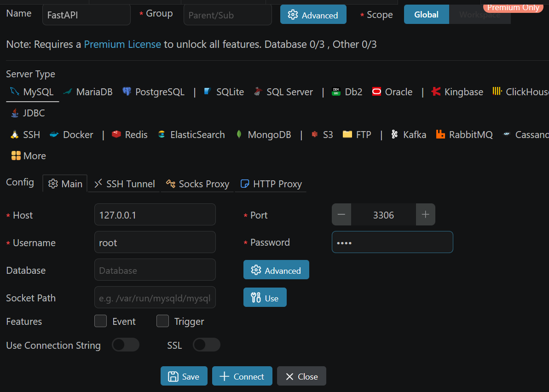Close the connection dialog

[301, 376]
